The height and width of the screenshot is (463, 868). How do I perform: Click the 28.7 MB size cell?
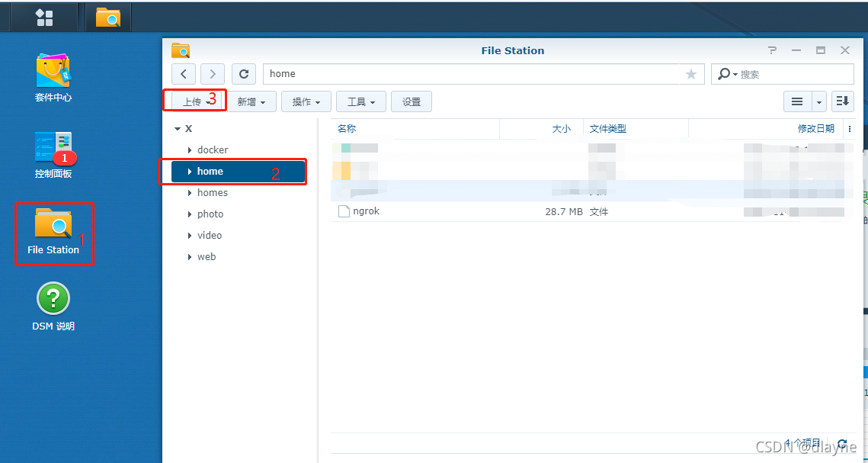pyautogui.click(x=563, y=211)
